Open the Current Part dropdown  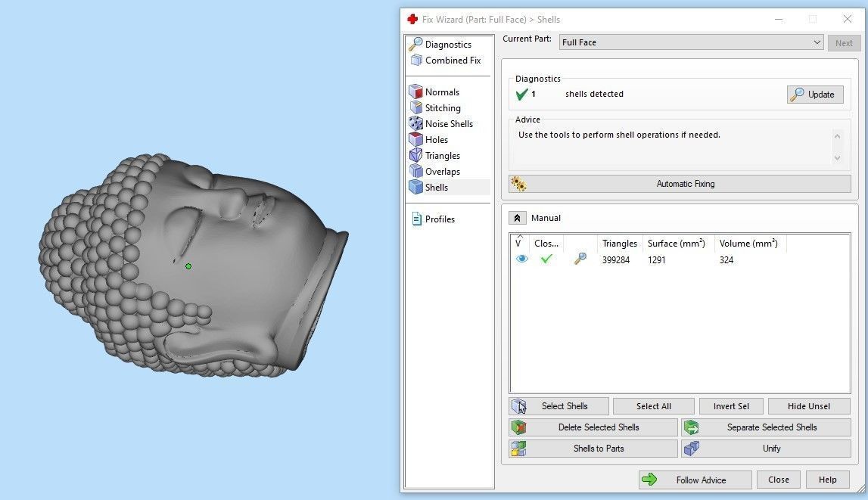692,42
